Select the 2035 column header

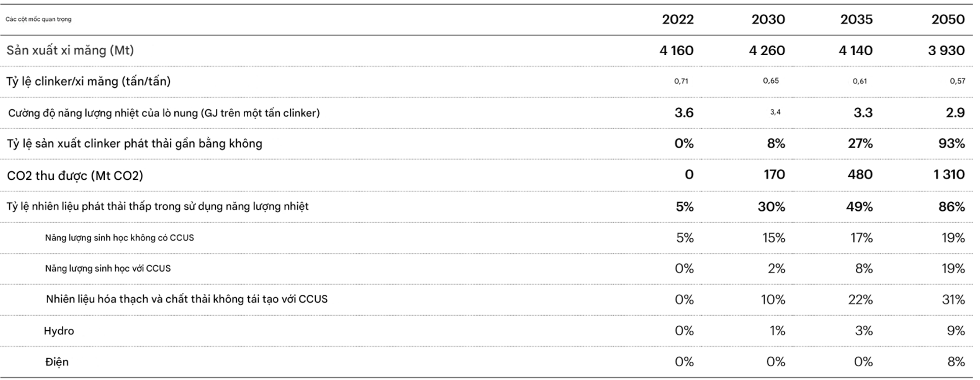856,19
